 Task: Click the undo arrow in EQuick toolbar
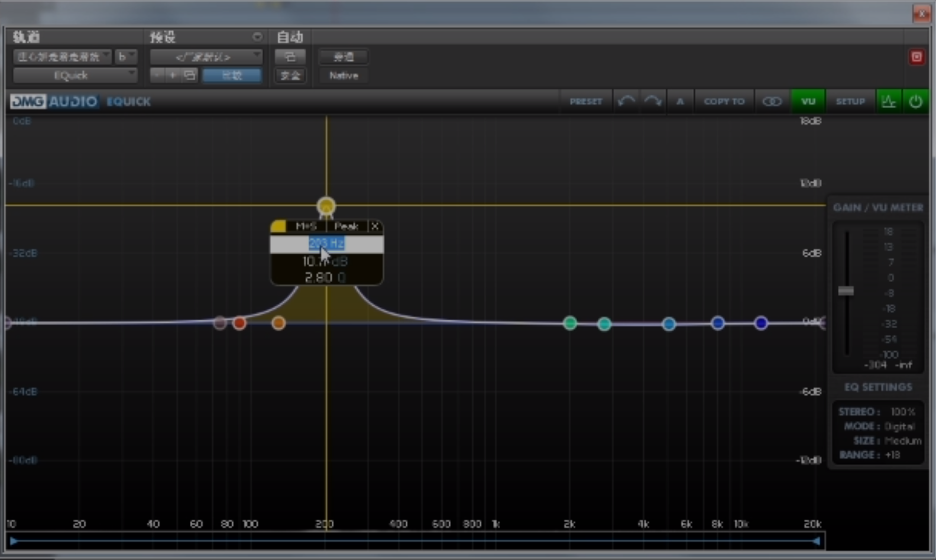point(626,102)
